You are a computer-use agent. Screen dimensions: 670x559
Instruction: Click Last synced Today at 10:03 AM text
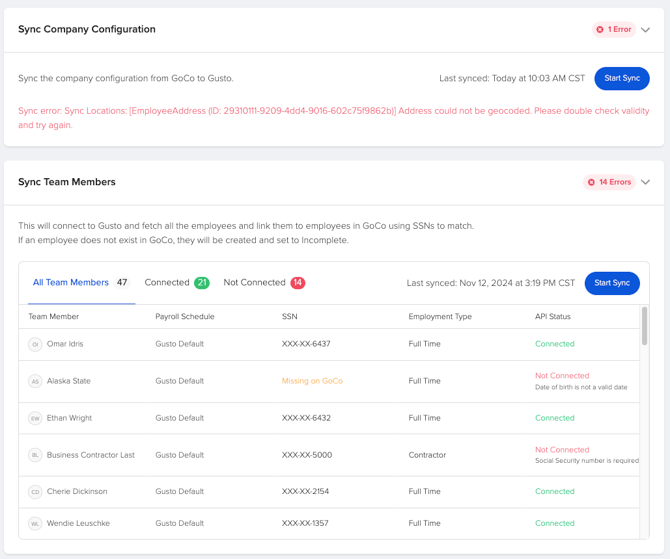point(512,78)
